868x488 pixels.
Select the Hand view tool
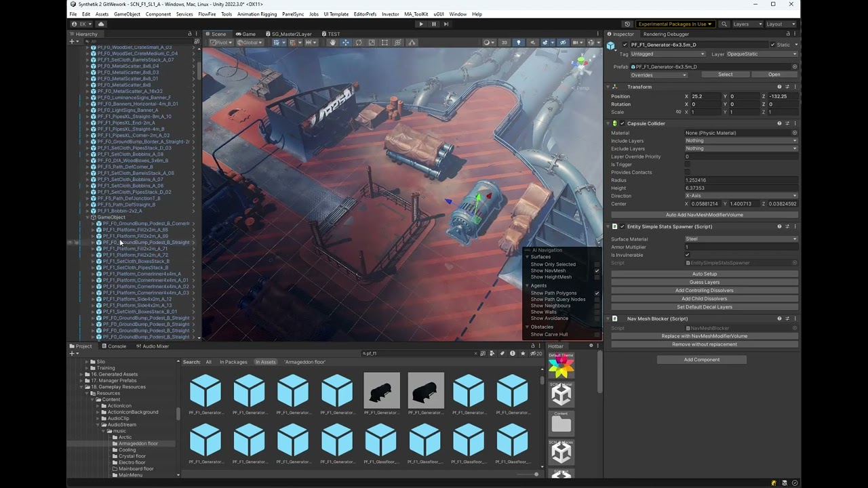[x=333, y=43]
